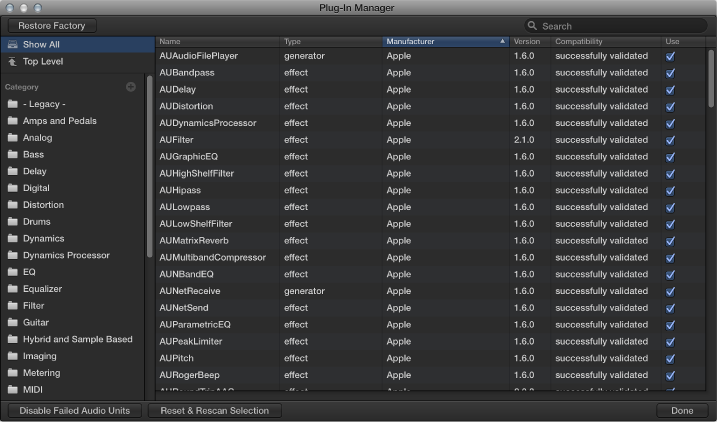718x422 pixels.
Task: Select the AUParametricEQ row name
Action: [x=195, y=325]
